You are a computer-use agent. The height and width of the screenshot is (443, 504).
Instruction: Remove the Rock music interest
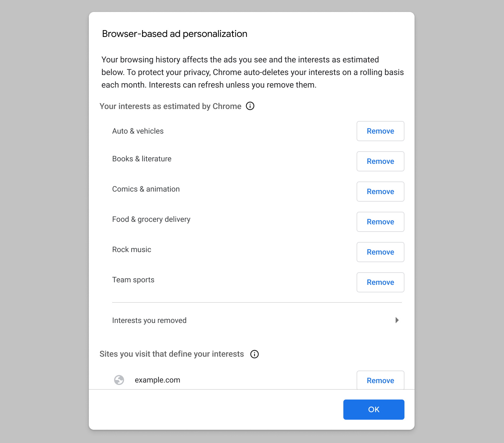pos(380,252)
